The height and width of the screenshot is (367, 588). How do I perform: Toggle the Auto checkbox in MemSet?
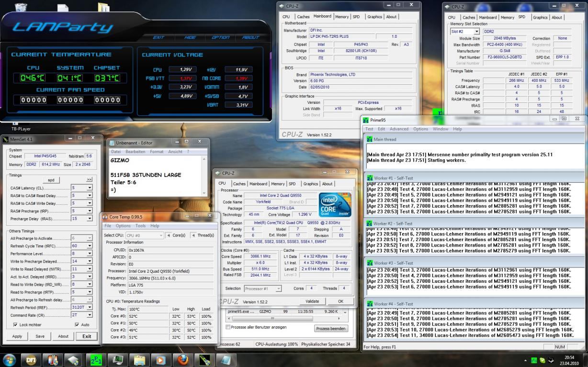77,325
